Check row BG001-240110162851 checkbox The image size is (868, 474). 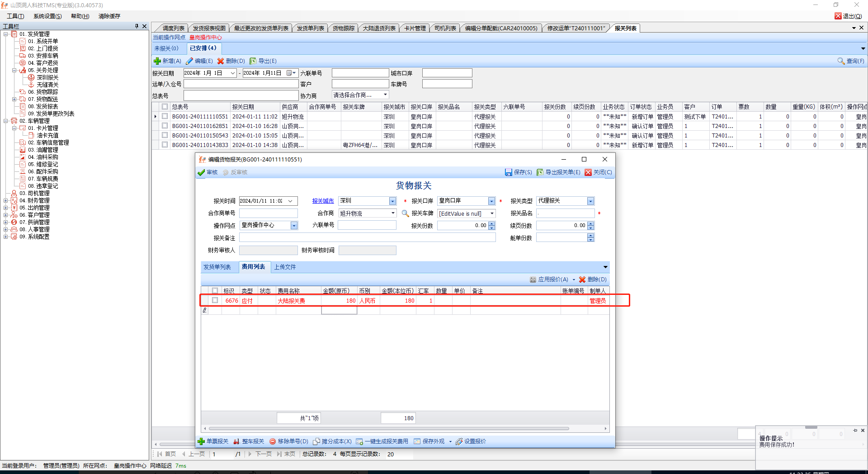coord(165,126)
